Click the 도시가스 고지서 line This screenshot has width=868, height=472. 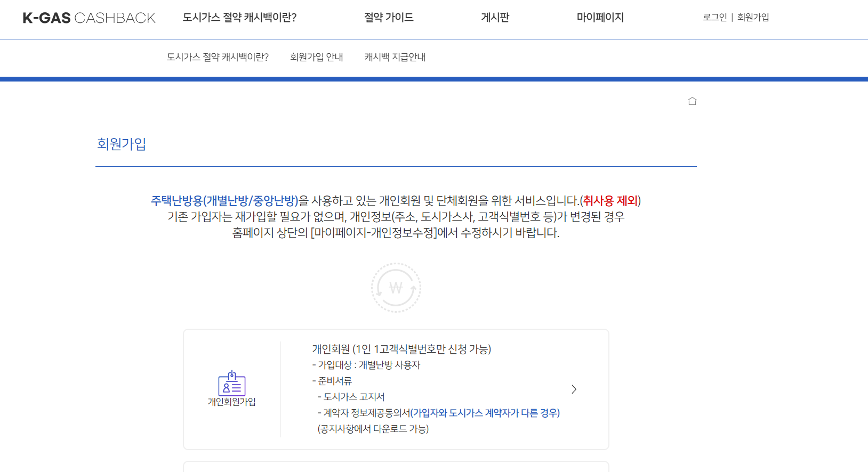click(x=351, y=397)
